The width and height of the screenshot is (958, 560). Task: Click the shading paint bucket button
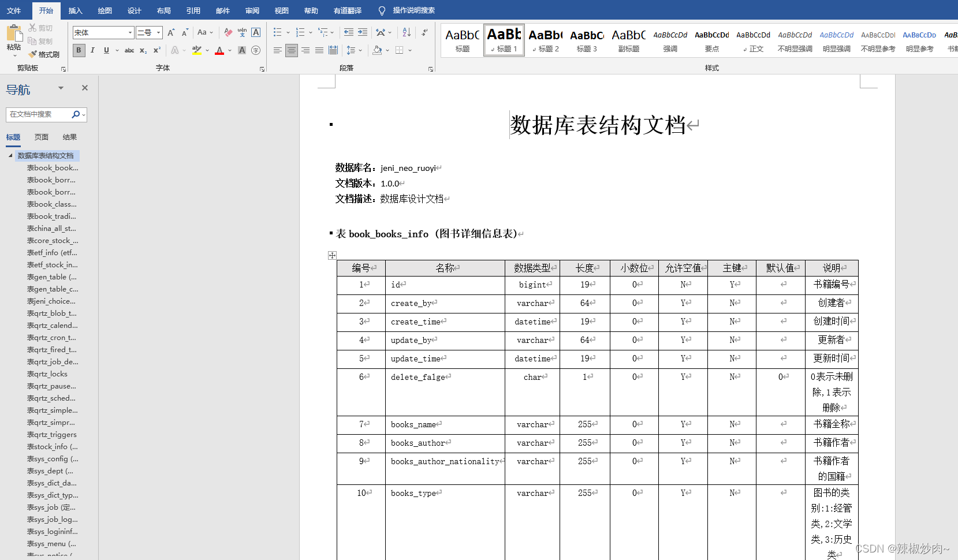click(377, 50)
